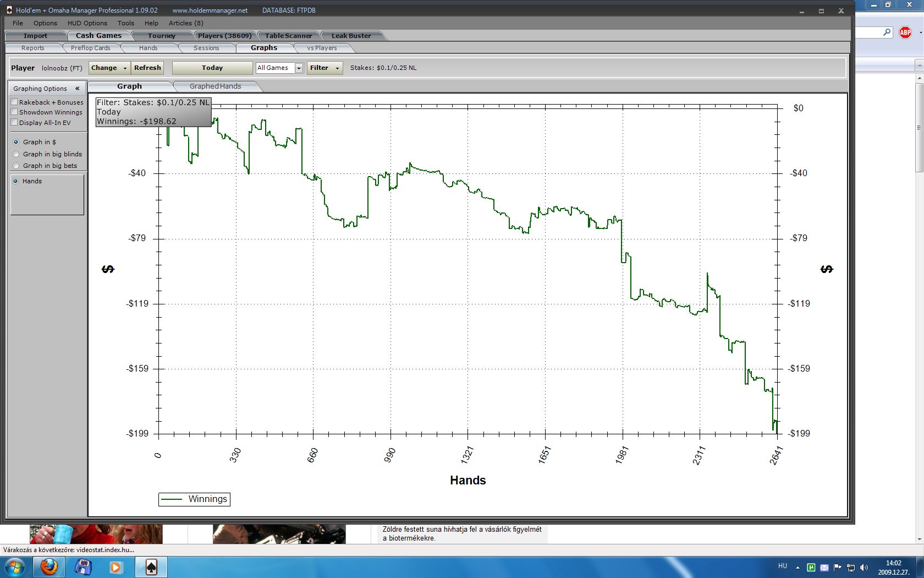Enable Rakeback + Bonuses checkbox

coord(14,102)
